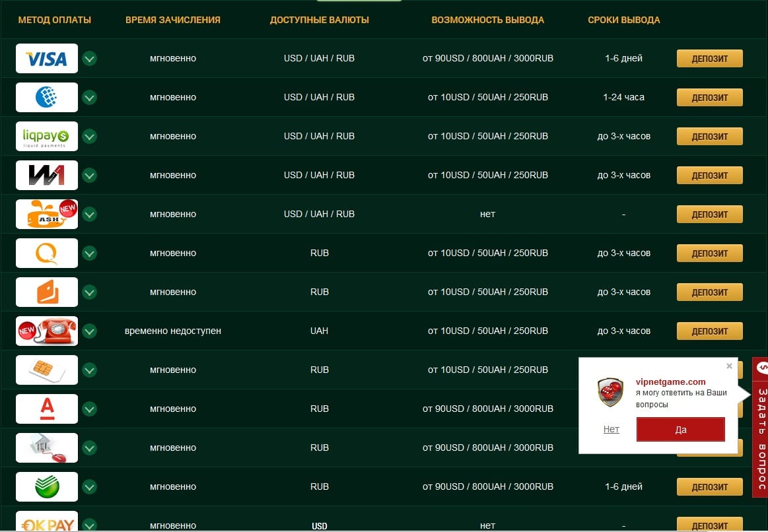The width and height of the screenshot is (768, 532).
Task: Select the WebMoney globe payment icon
Action: click(x=46, y=98)
